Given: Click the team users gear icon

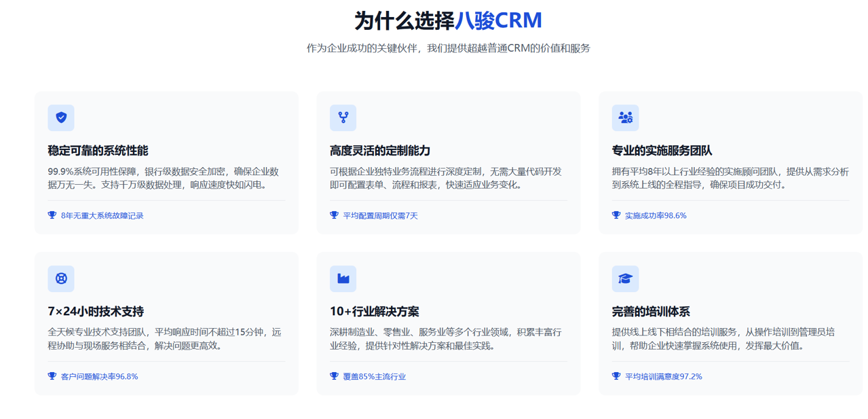Looking at the screenshot, I should click(625, 117).
